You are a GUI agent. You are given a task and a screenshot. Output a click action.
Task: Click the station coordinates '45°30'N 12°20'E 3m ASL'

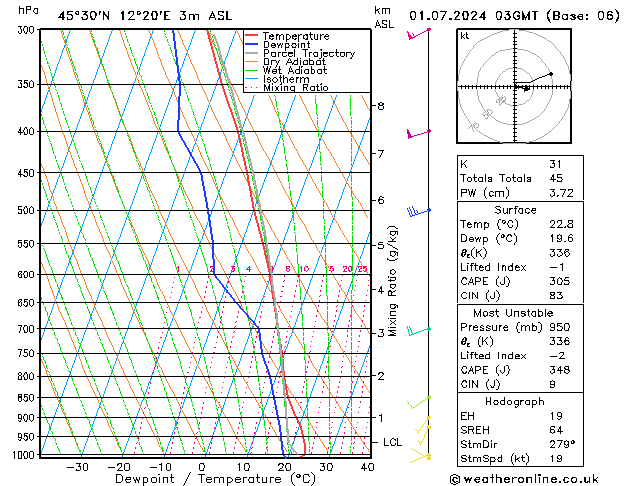coord(145,16)
